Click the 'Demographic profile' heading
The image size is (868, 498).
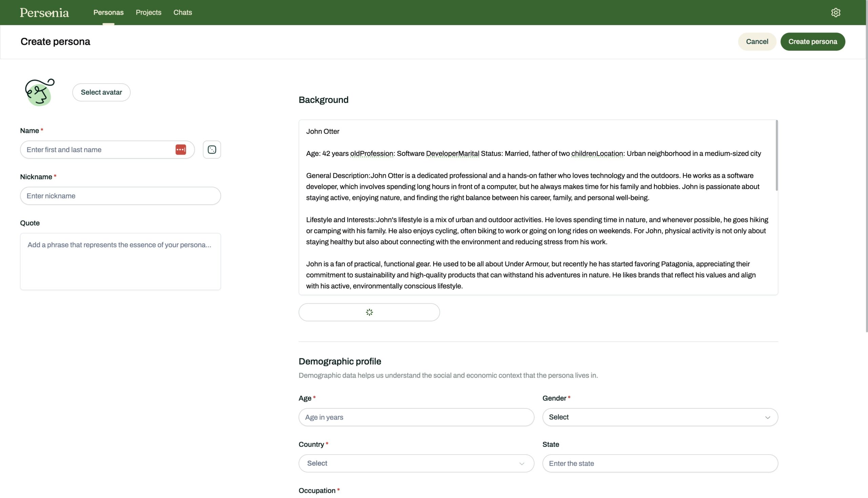[x=339, y=361]
